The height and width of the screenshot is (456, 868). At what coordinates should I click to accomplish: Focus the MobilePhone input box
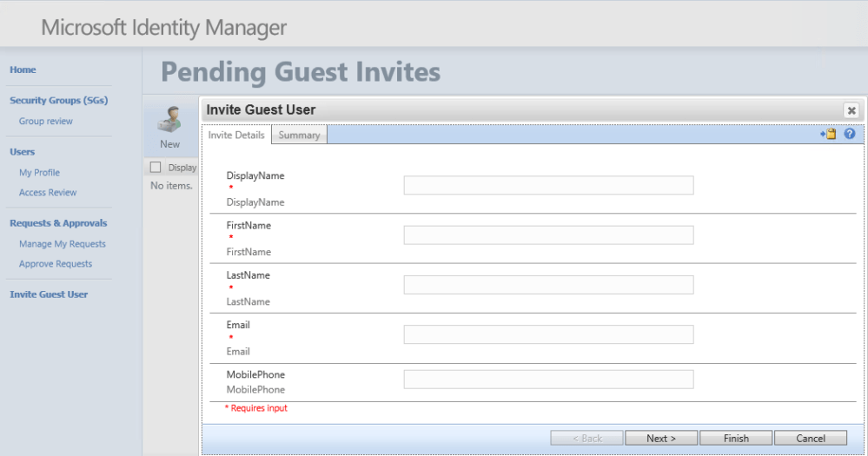click(x=548, y=379)
